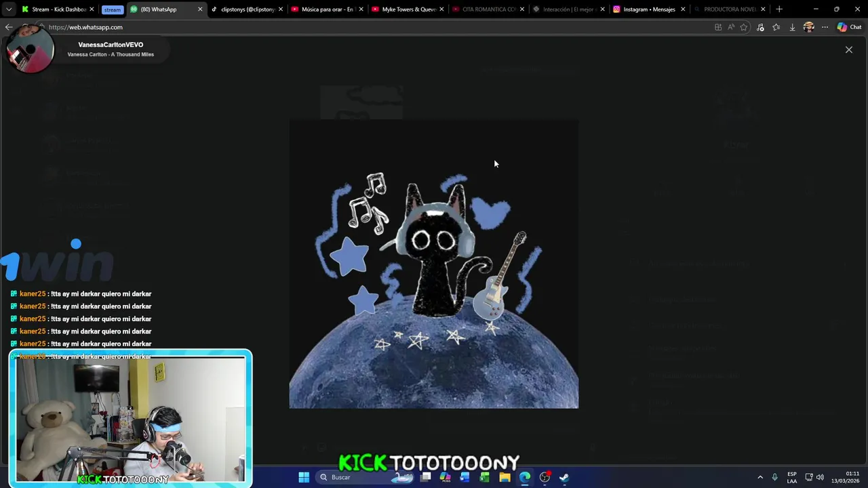The width and height of the screenshot is (868, 488).
Task: Open File Explorer from the taskbar
Action: pos(505,477)
